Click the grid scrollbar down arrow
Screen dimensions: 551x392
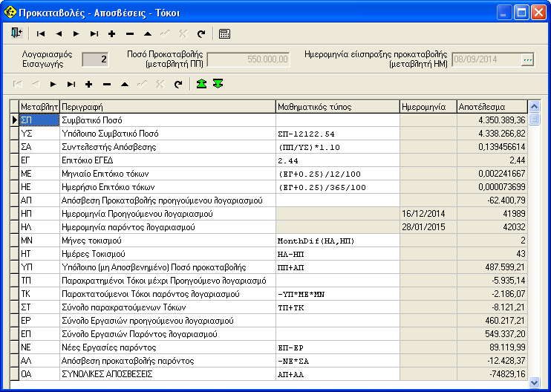click(x=534, y=382)
